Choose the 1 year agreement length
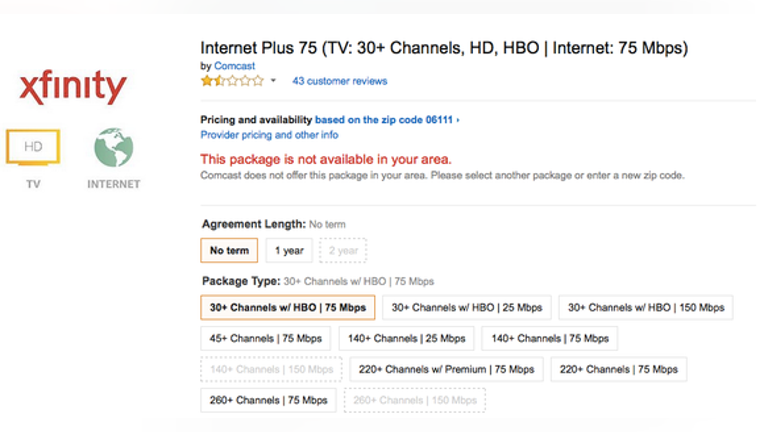 289,250
